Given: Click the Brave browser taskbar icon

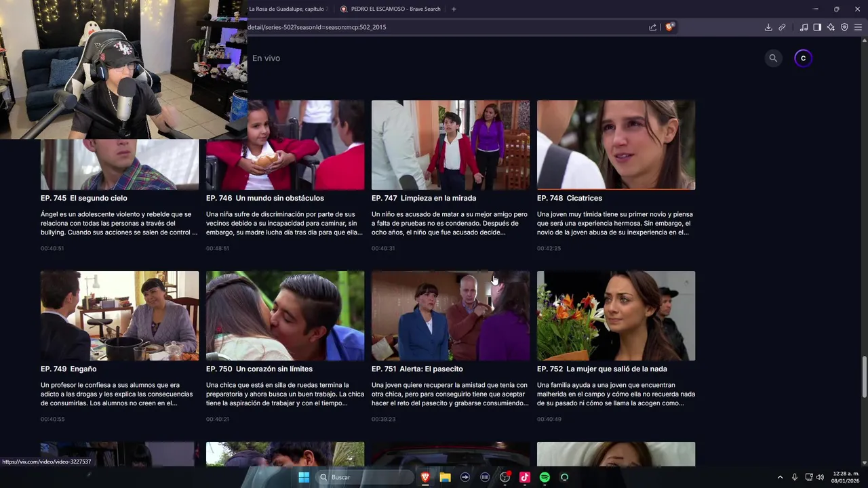Looking at the screenshot, I should tap(425, 477).
